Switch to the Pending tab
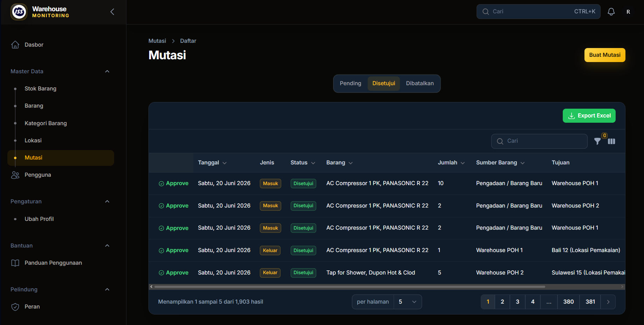 [x=350, y=83]
